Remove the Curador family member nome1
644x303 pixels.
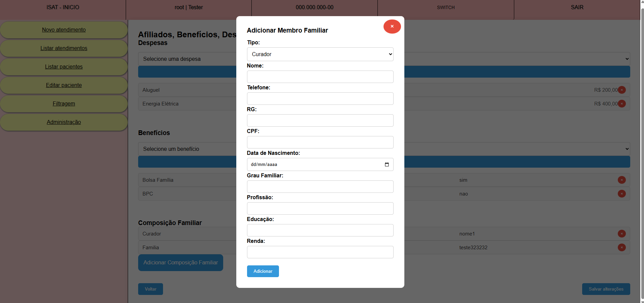click(x=621, y=234)
